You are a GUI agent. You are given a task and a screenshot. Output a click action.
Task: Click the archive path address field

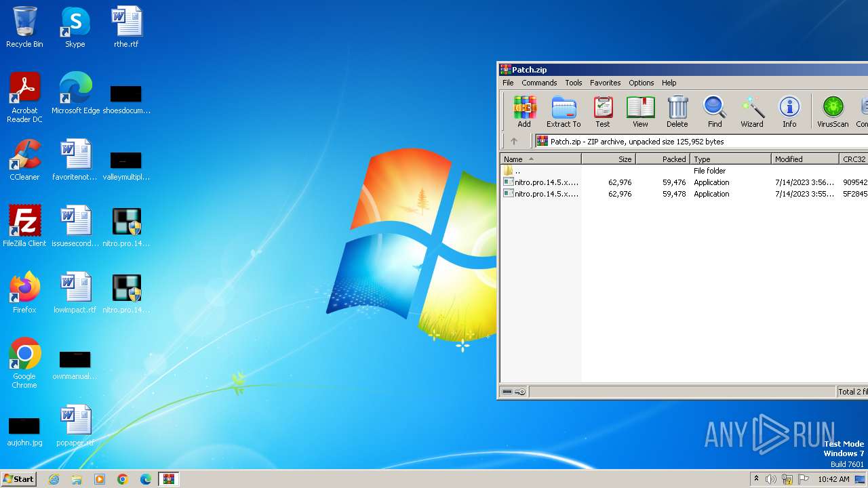tap(701, 142)
